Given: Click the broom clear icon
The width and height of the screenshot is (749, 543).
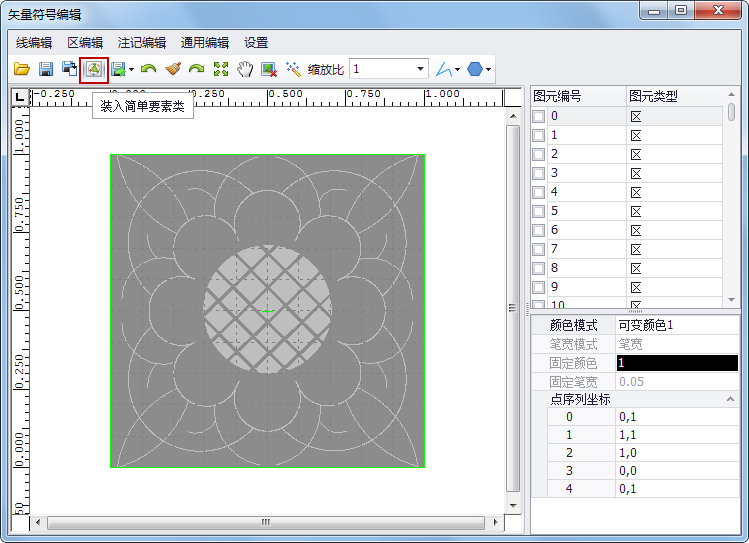Looking at the screenshot, I should point(173,69).
